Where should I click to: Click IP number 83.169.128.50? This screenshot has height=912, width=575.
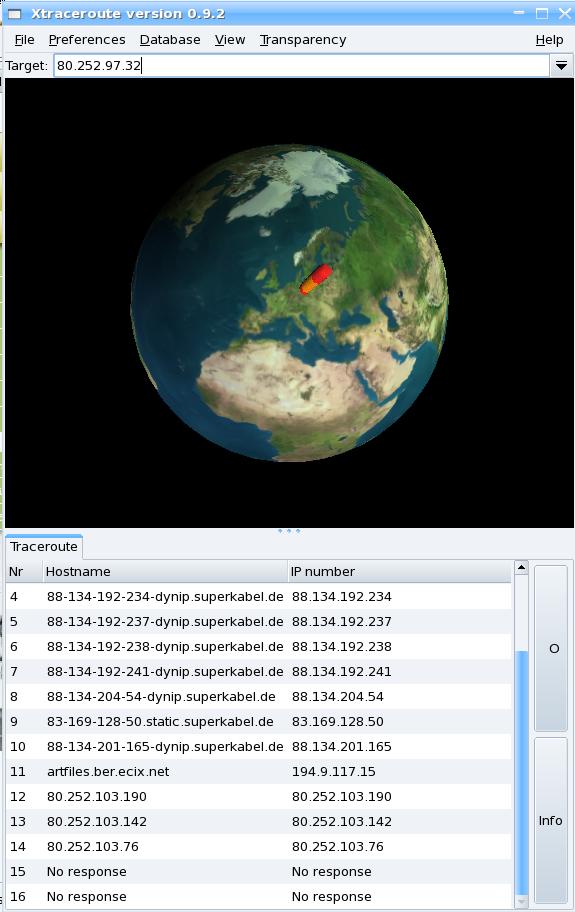[x=338, y=722]
